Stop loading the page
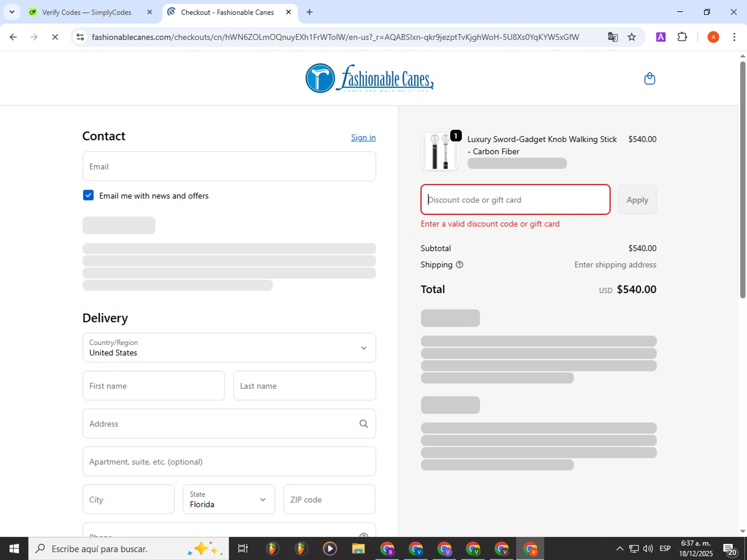747x560 pixels. [x=55, y=37]
